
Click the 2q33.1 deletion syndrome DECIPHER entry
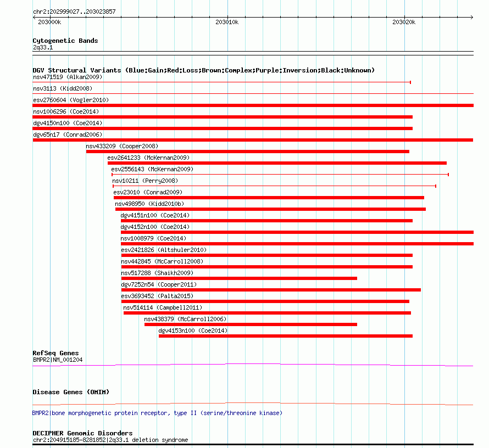pyautogui.click(x=110, y=440)
